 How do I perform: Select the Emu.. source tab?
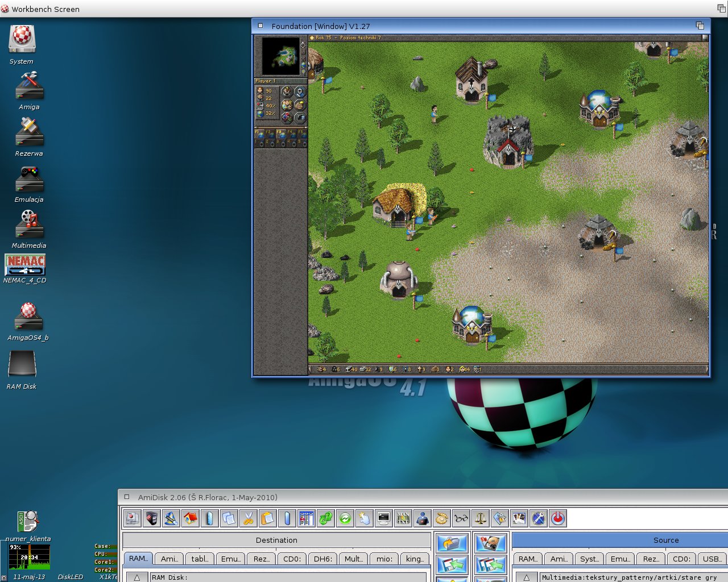click(x=620, y=559)
